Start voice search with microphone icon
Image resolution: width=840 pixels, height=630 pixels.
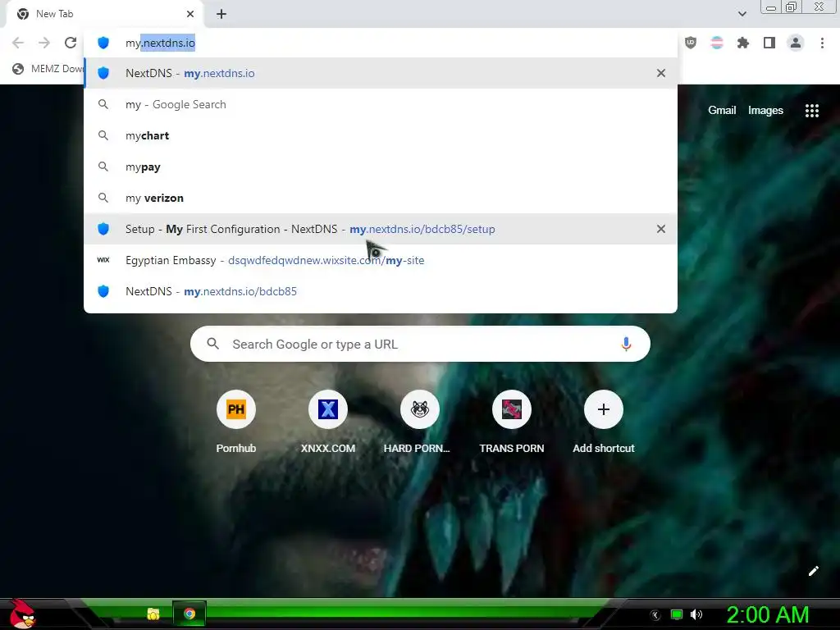pyautogui.click(x=626, y=344)
